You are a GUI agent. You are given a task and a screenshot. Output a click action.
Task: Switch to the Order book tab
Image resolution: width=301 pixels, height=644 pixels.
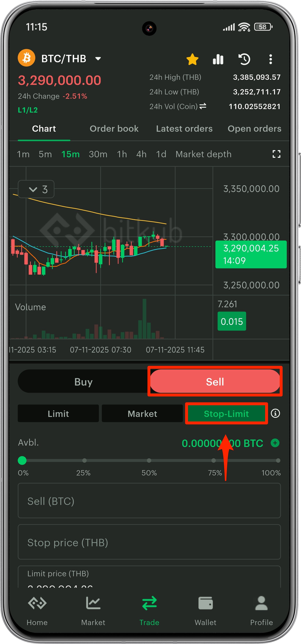tap(114, 129)
